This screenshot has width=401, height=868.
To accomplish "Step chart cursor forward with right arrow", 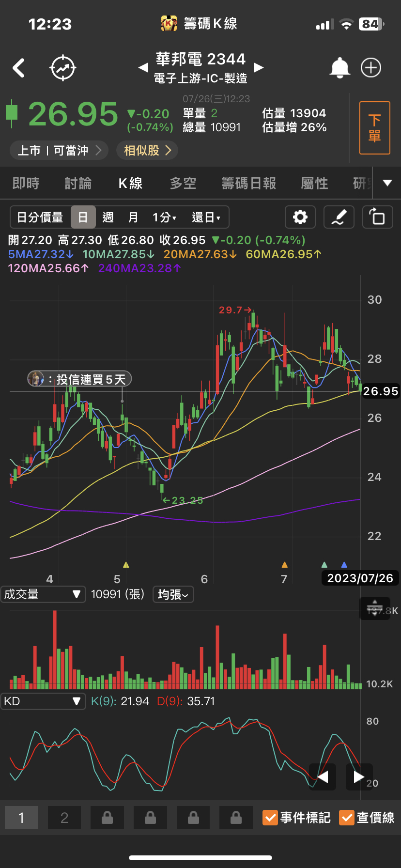I will [x=359, y=777].
